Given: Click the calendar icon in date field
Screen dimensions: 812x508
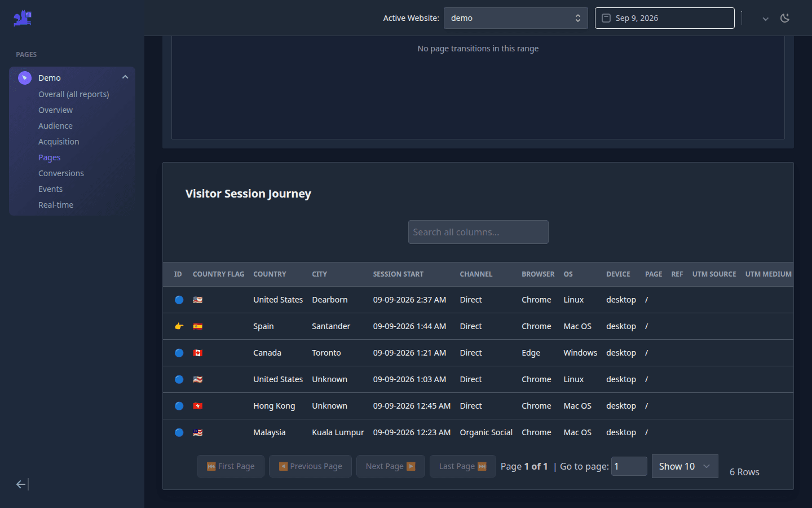Looking at the screenshot, I should coord(606,18).
